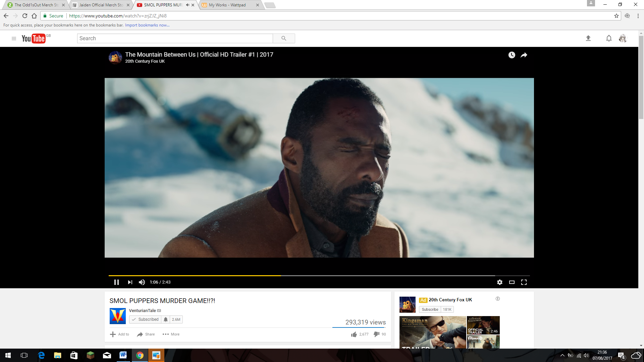Open Word from the taskbar
The height and width of the screenshot is (362, 644).
(123, 355)
